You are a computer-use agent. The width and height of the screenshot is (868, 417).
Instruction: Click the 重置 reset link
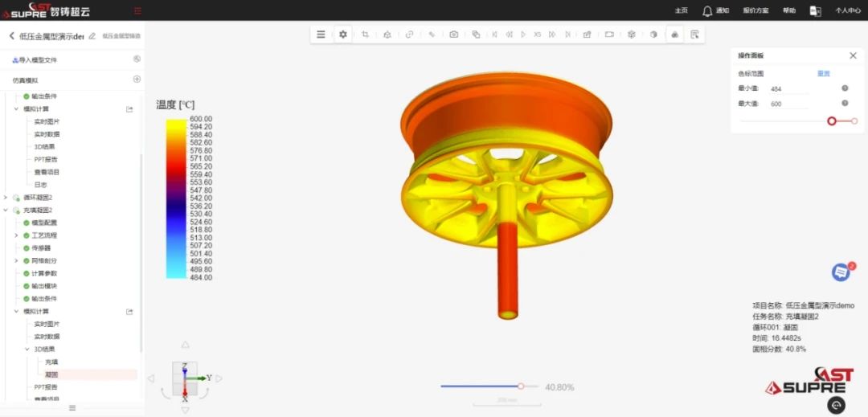[x=823, y=73]
